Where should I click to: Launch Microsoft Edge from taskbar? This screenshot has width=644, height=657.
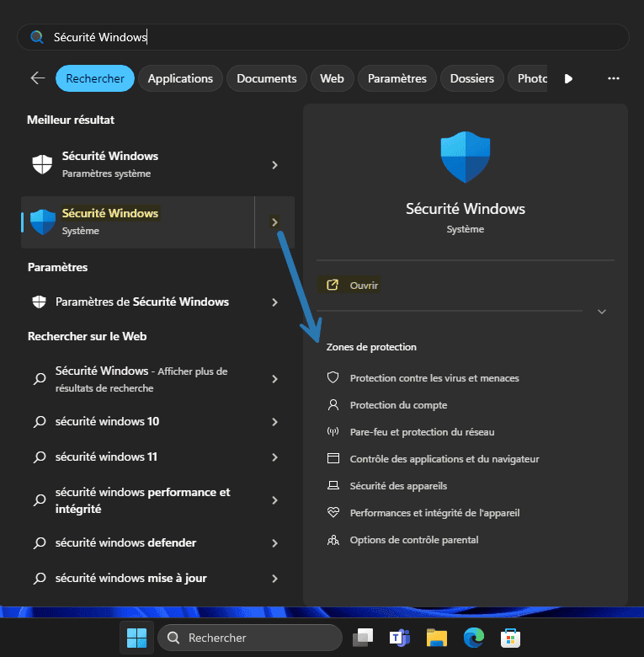click(x=474, y=638)
